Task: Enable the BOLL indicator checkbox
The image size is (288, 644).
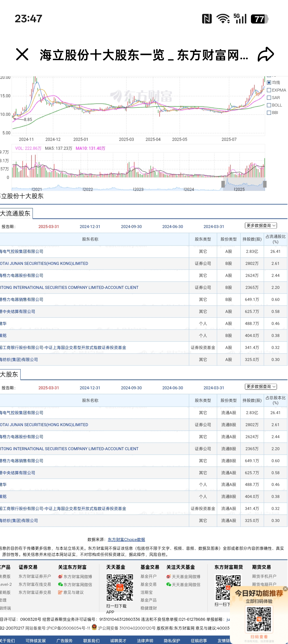Action: coord(269,105)
